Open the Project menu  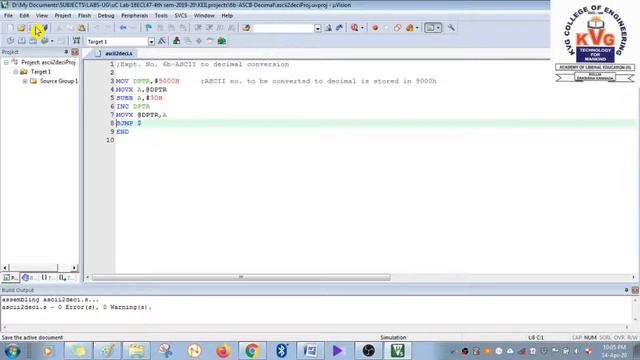pyautogui.click(x=63, y=16)
